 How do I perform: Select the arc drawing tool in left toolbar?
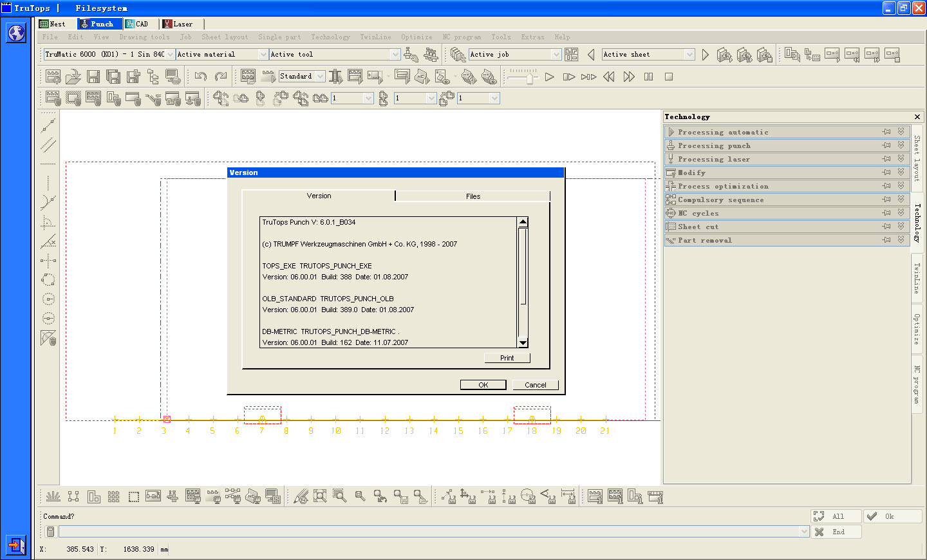(x=48, y=202)
